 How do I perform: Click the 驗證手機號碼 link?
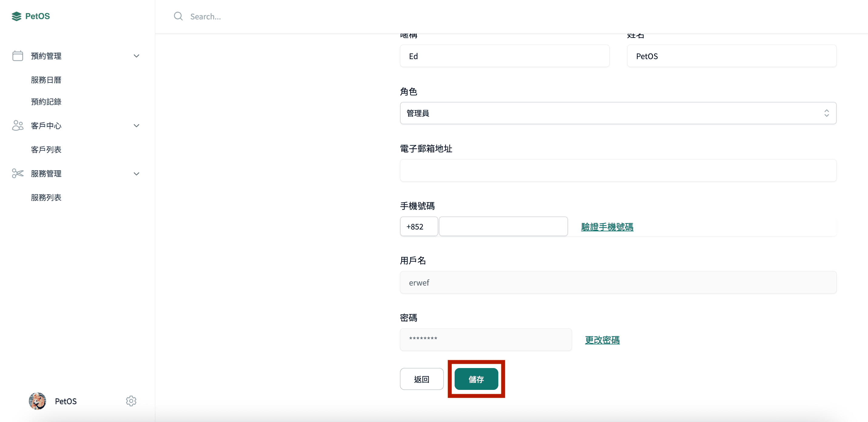pyautogui.click(x=607, y=227)
